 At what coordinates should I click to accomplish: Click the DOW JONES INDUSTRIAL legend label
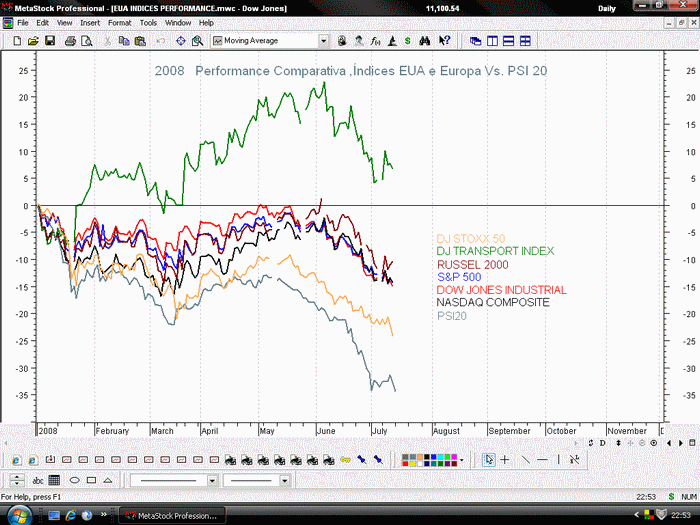[x=501, y=290]
